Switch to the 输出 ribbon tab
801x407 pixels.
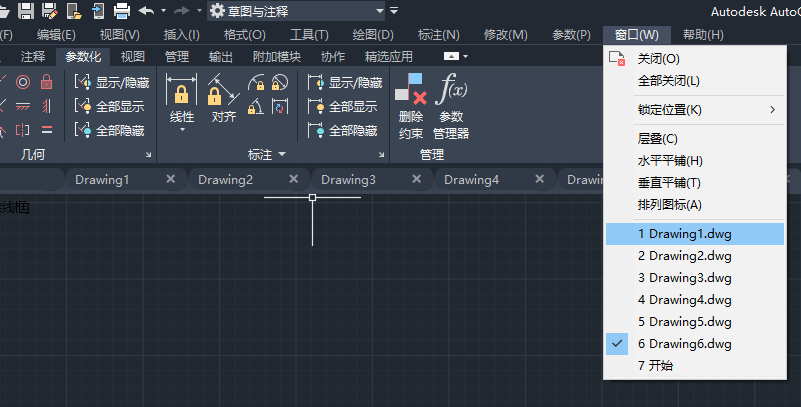coord(221,57)
